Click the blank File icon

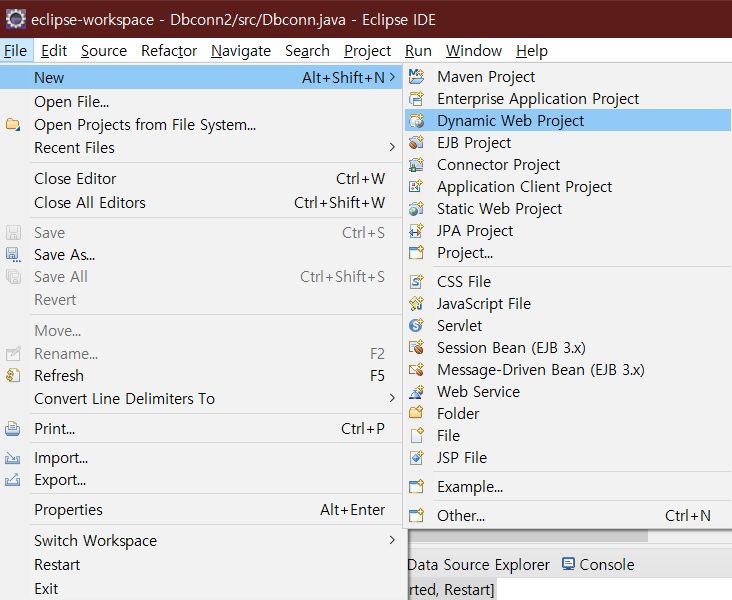point(416,435)
